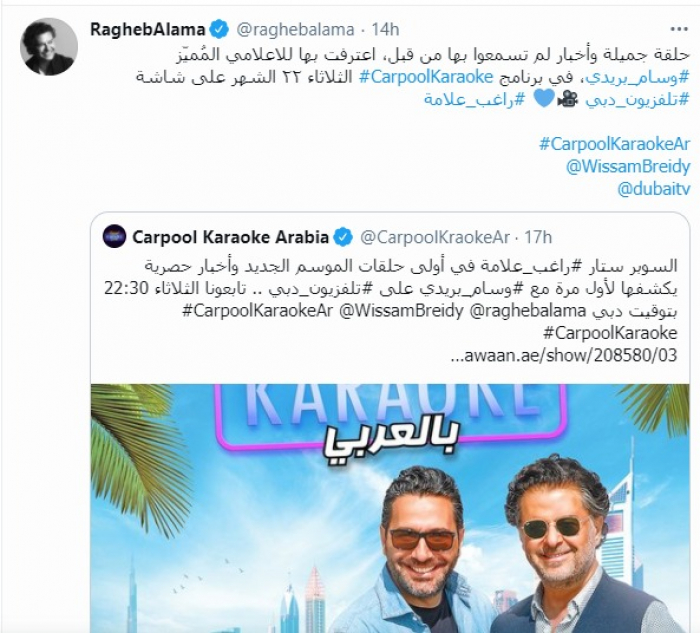Open the @WissamBreidy mention in main tweet
This screenshot has width=700, height=633.
628,167
